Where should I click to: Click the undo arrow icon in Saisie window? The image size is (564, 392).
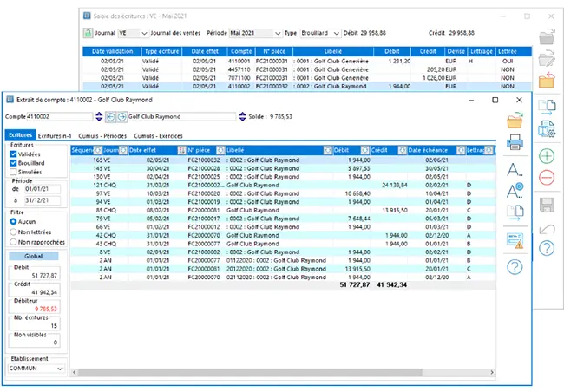[548, 229]
